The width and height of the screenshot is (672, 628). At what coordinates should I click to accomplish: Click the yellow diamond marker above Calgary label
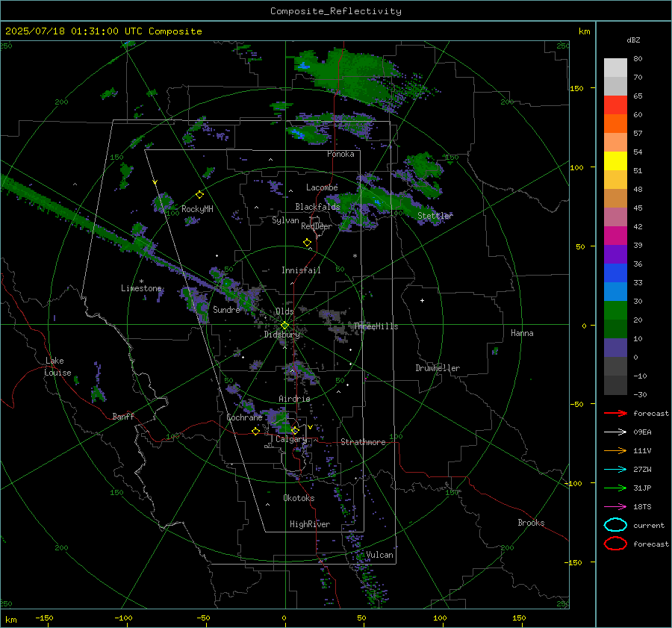point(295,430)
